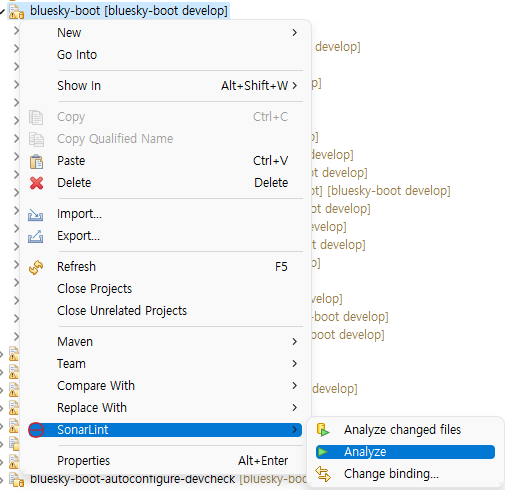The height and width of the screenshot is (490, 505).
Task: Select bluesky-boot [bluesky-boot develop] project
Action: pyautogui.click(x=129, y=11)
